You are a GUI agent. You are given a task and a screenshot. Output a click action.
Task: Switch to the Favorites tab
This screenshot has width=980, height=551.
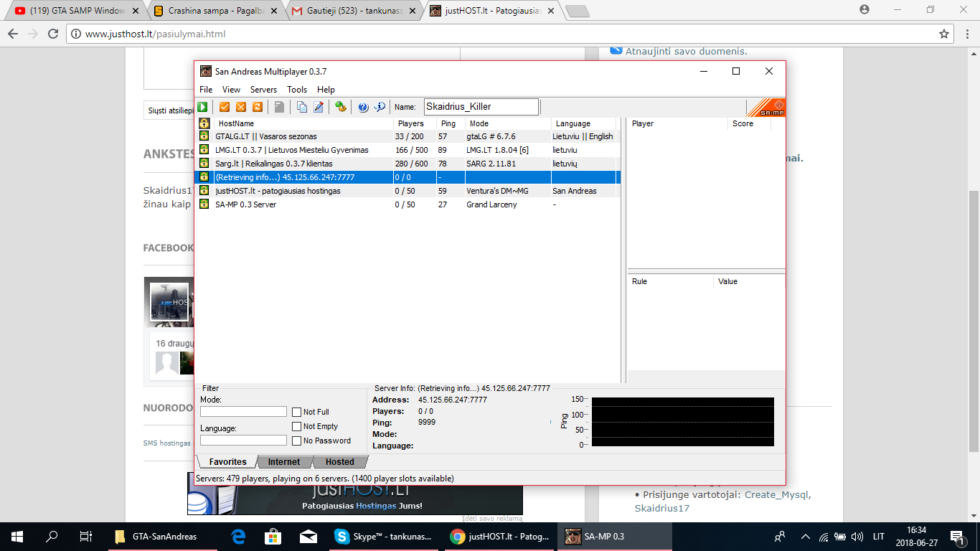pyautogui.click(x=227, y=462)
